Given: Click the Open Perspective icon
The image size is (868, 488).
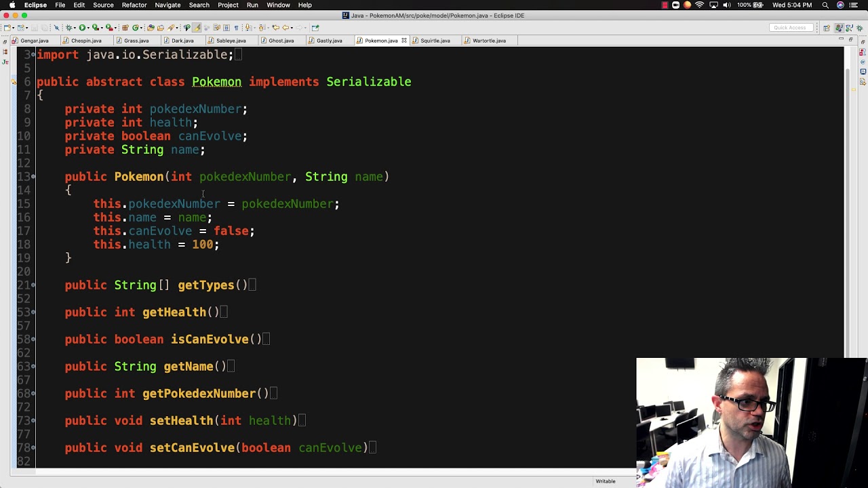Looking at the screenshot, I should (827, 27).
